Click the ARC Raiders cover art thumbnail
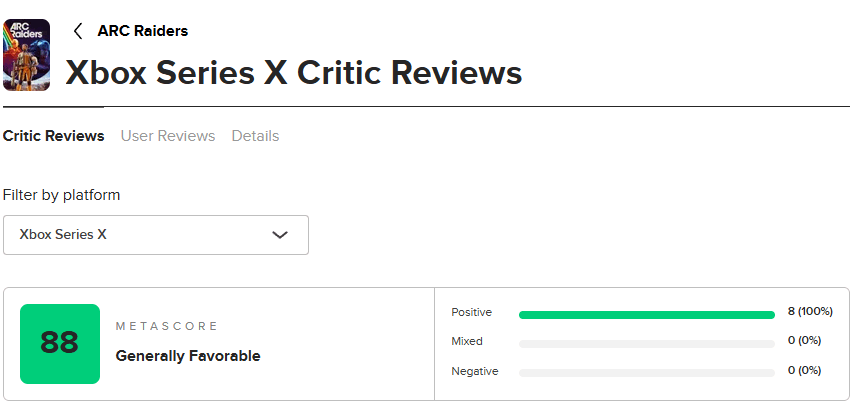This screenshot has height=413, width=857. coord(26,54)
